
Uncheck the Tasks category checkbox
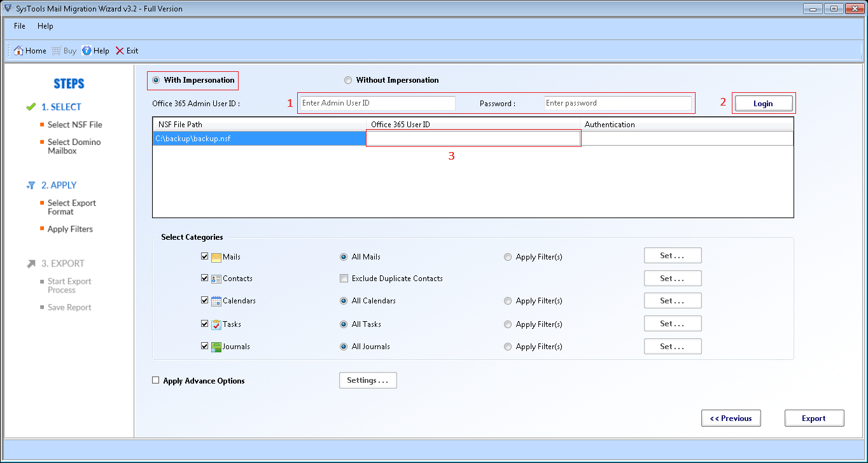click(x=205, y=324)
